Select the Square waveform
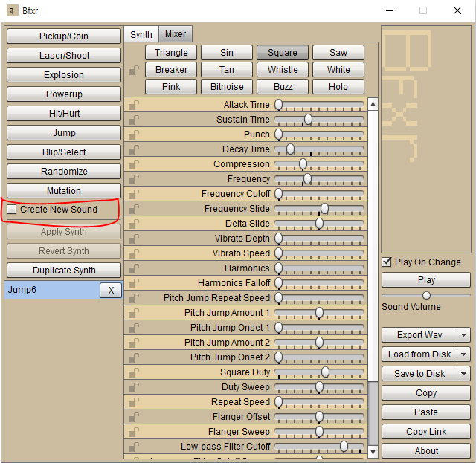The height and width of the screenshot is (463, 476). pyautogui.click(x=283, y=53)
